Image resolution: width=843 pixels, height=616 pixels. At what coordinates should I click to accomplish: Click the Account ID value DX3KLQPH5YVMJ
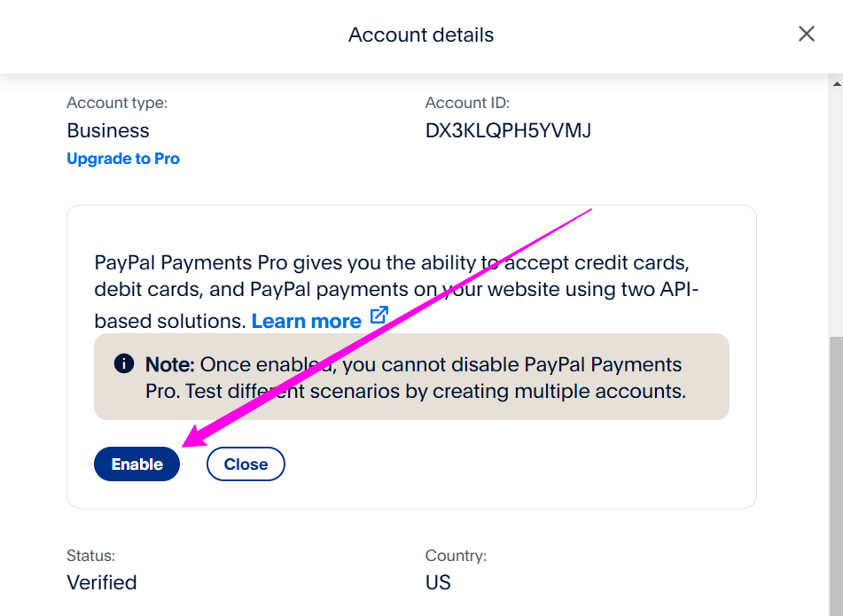coord(508,129)
